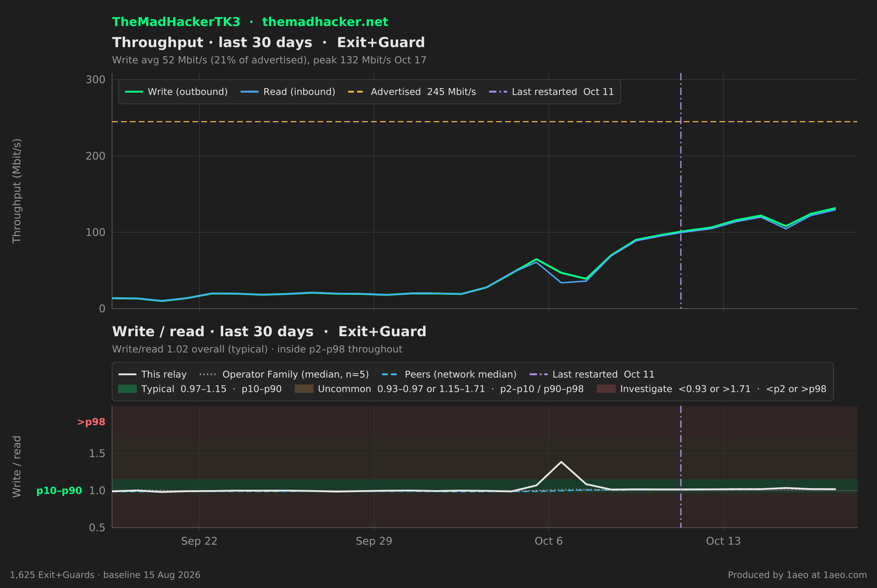
Task: Click the Throughput (Mbit/s) axis title
Action: tap(17, 191)
